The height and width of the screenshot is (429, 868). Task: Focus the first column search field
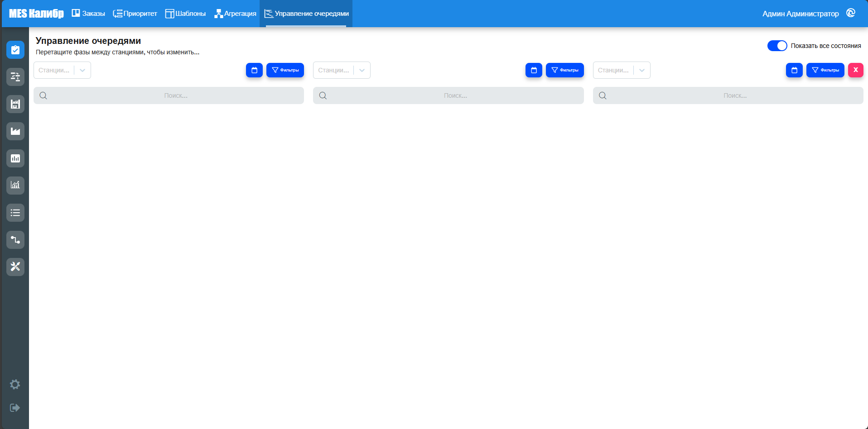pos(169,95)
